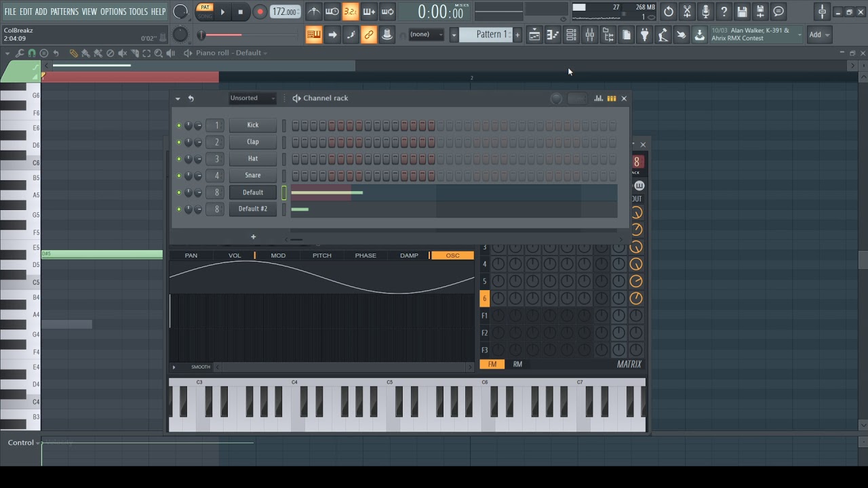Mute the Snare channel green LED
Image resolution: width=868 pixels, height=488 pixels.
click(179, 176)
